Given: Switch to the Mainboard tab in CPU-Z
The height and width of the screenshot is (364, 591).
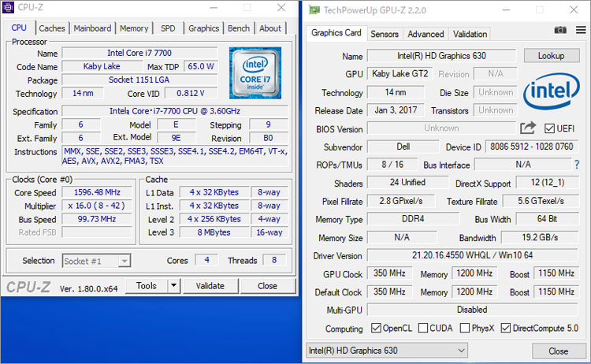Looking at the screenshot, I should [x=92, y=28].
